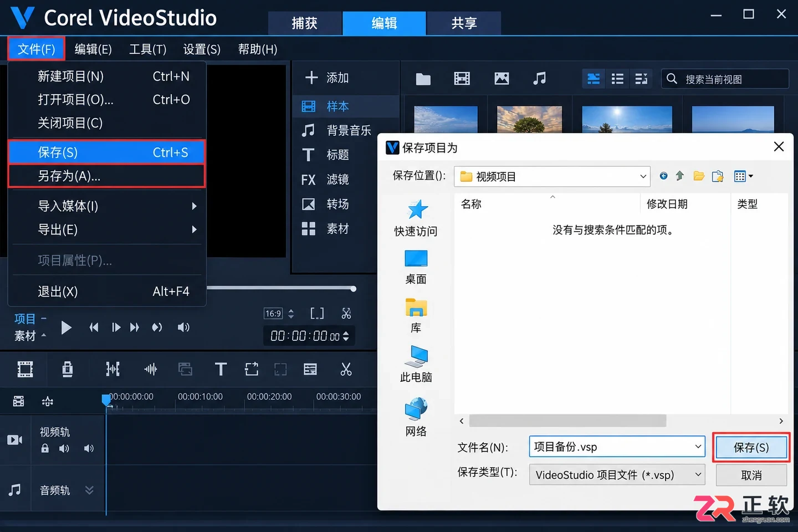This screenshot has height=532, width=798.
Task: Toggle the 视频轨 lock icon
Action: pyautogui.click(x=45, y=448)
